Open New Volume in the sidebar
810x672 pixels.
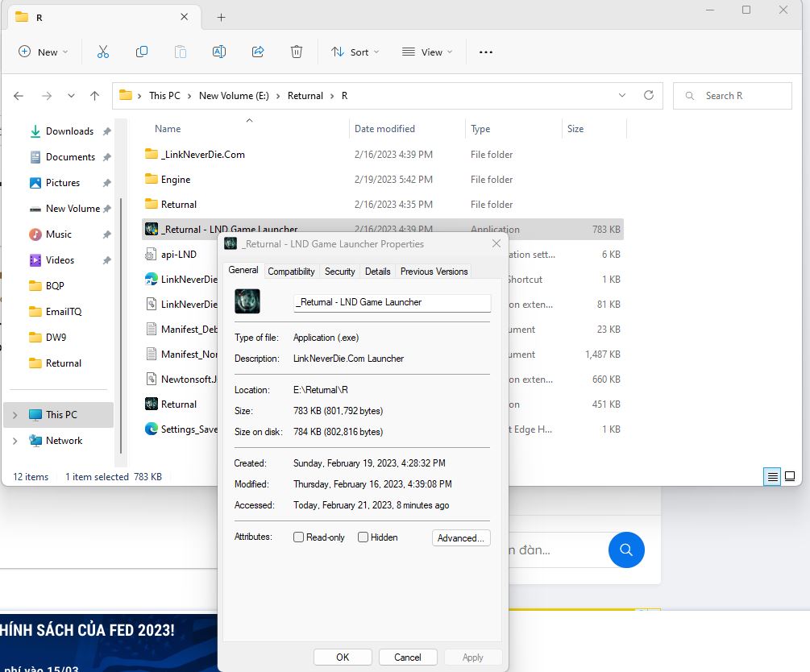73,209
